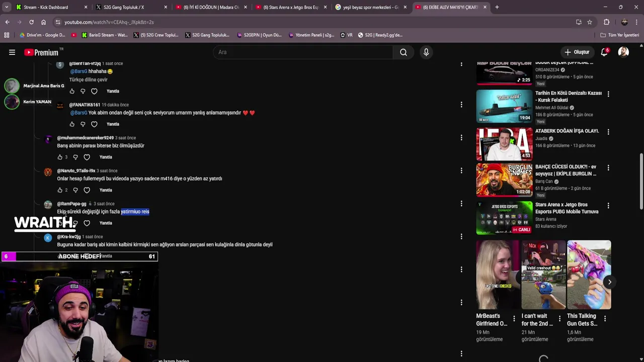This screenshot has width=644, height=362.
Task: Heart the comment by @RamPapa-gg
Action: [87, 223]
